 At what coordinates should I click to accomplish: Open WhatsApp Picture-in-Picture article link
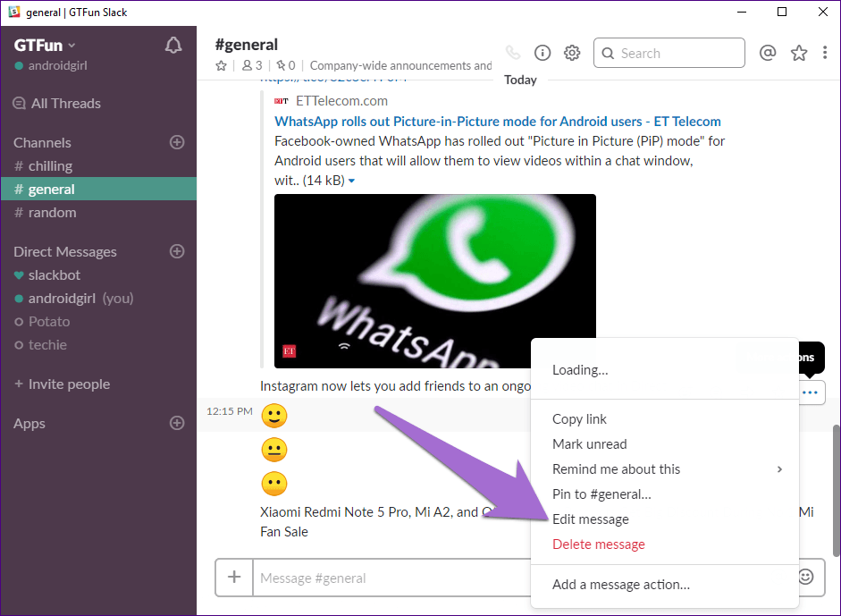(x=498, y=122)
